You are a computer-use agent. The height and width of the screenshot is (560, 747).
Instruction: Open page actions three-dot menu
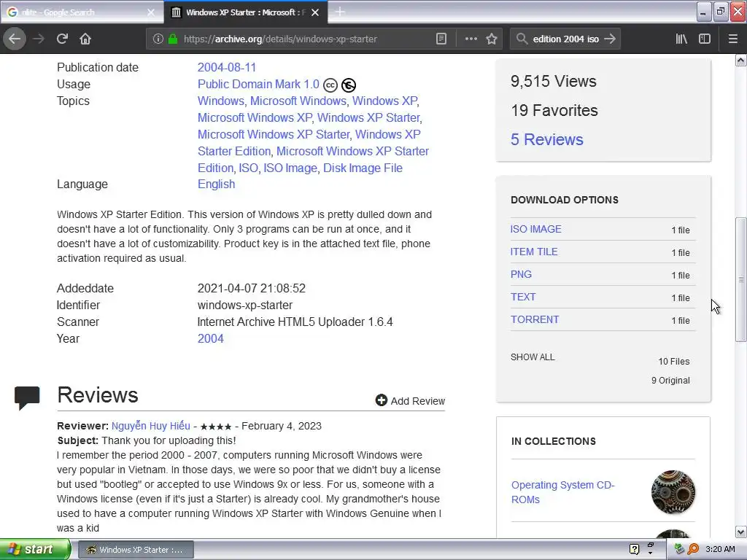(471, 39)
